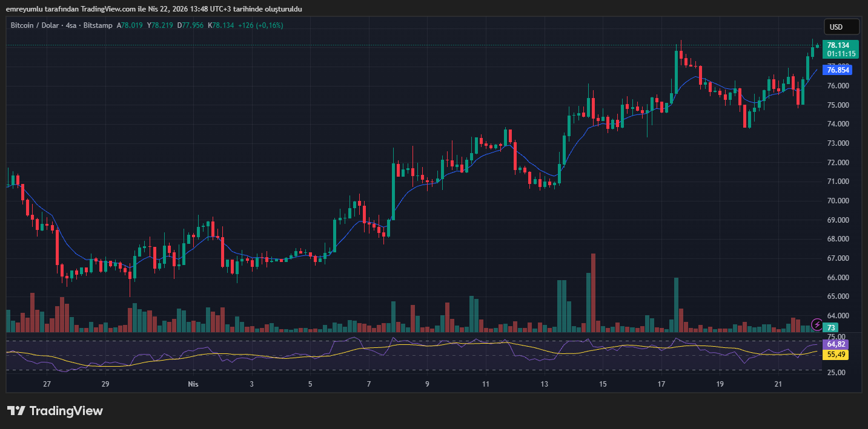Click the Nis label on the time axis
868x429 pixels.
click(193, 384)
